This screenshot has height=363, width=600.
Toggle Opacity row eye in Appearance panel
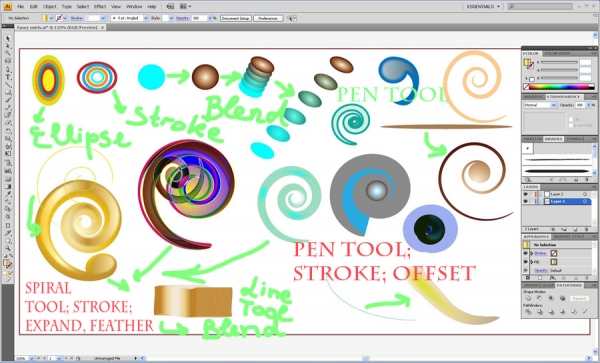[525, 270]
